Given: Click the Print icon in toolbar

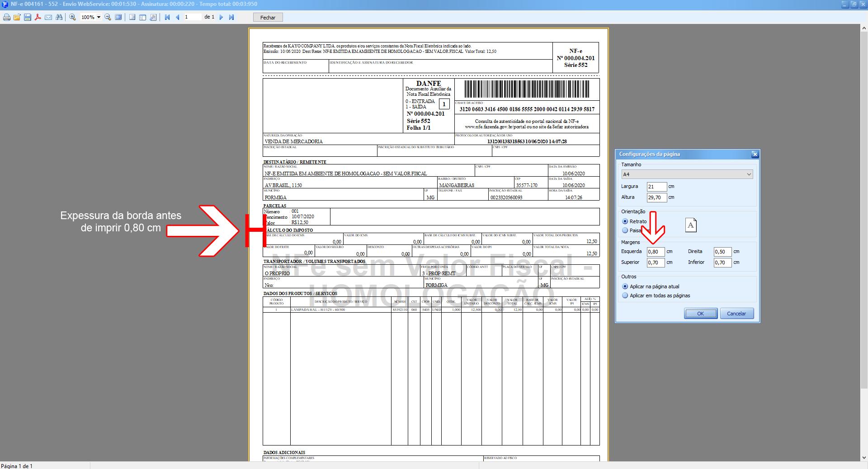Looking at the screenshot, I should (7, 17).
